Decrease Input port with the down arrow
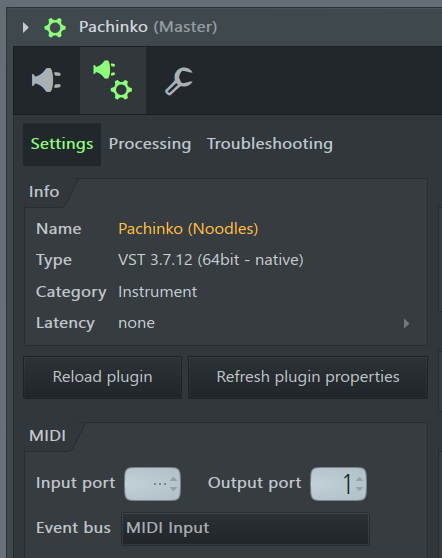442x558 pixels. [x=173, y=489]
